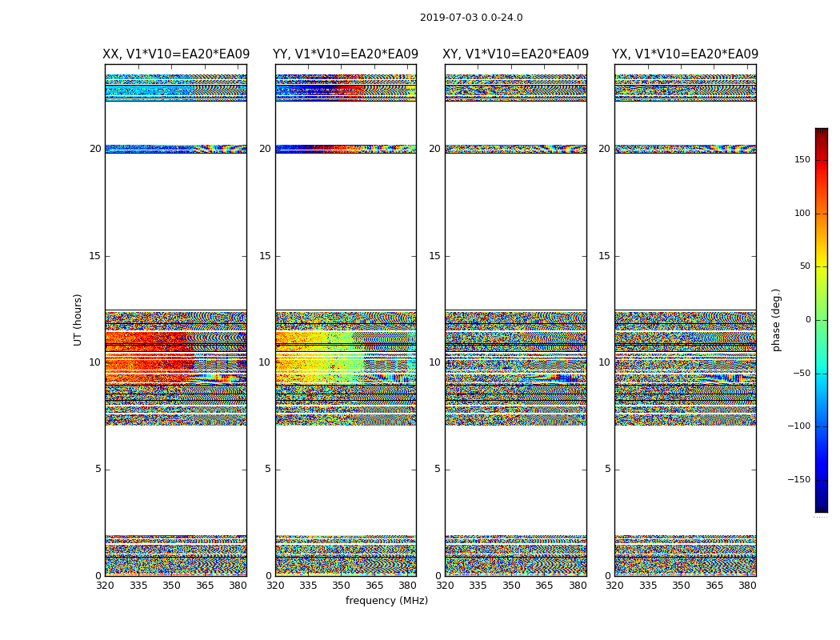The width and height of the screenshot is (840, 640).
Task: Select the XX, V1*V10=EA20*EA09 panel title
Action: pyautogui.click(x=176, y=54)
